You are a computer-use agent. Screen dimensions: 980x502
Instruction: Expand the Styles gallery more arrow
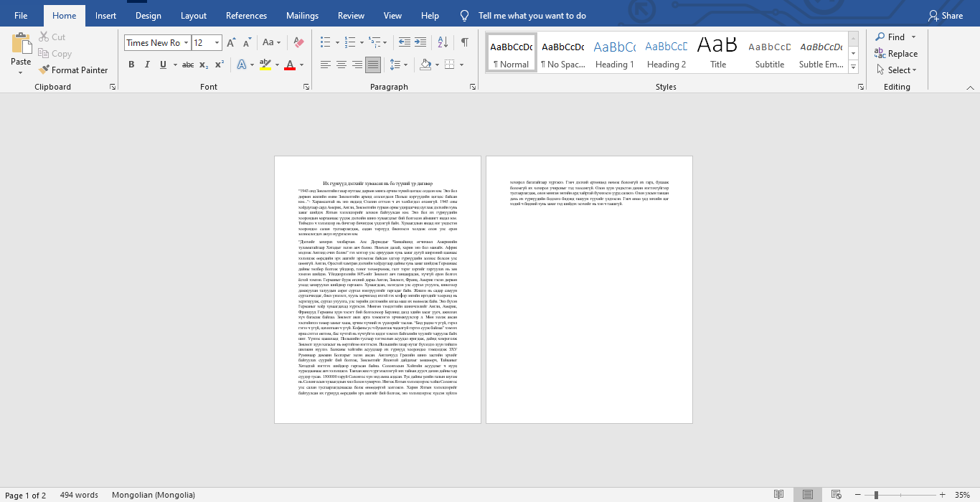[x=853, y=67]
